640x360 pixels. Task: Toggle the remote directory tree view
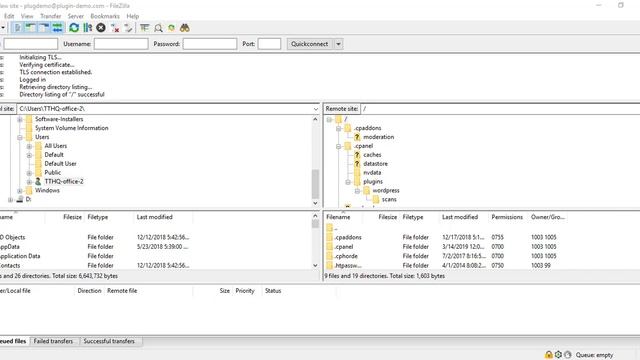[x=44, y=28]
